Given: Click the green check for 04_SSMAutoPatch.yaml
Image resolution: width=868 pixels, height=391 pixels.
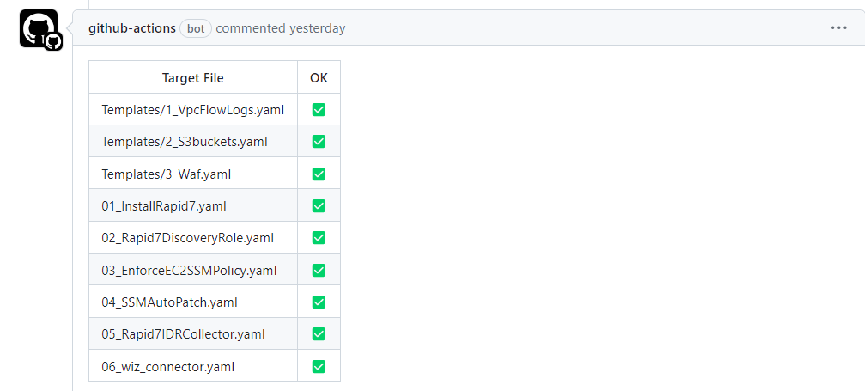Looking at the screenshot, I should point(319,302).
